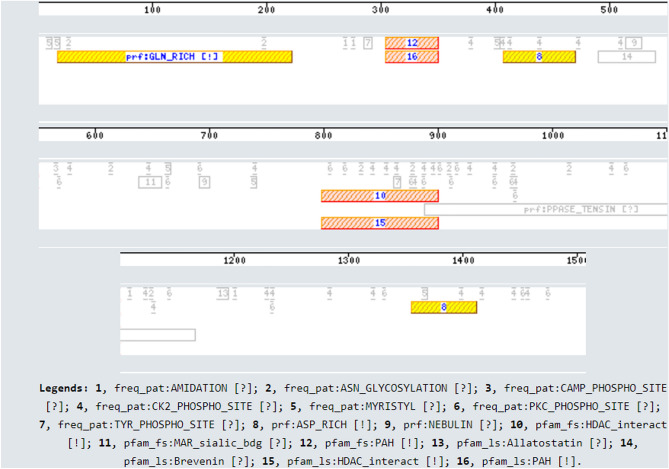Click white box labeled 14

click(626, 57)
